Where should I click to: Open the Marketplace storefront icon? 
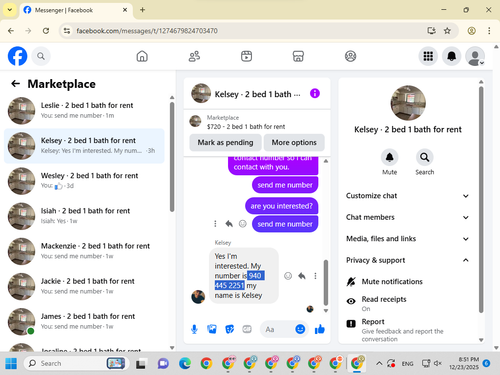(298, 56)
